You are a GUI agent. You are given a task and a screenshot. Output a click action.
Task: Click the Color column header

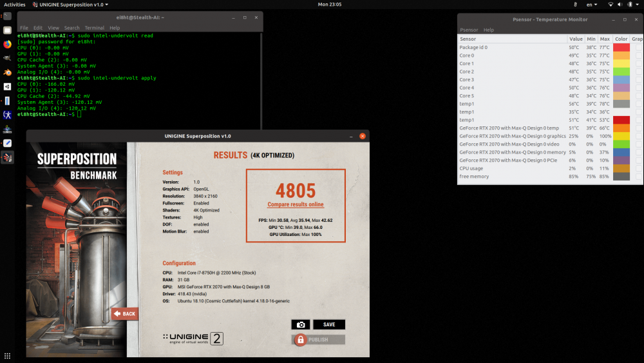[621, 39]
